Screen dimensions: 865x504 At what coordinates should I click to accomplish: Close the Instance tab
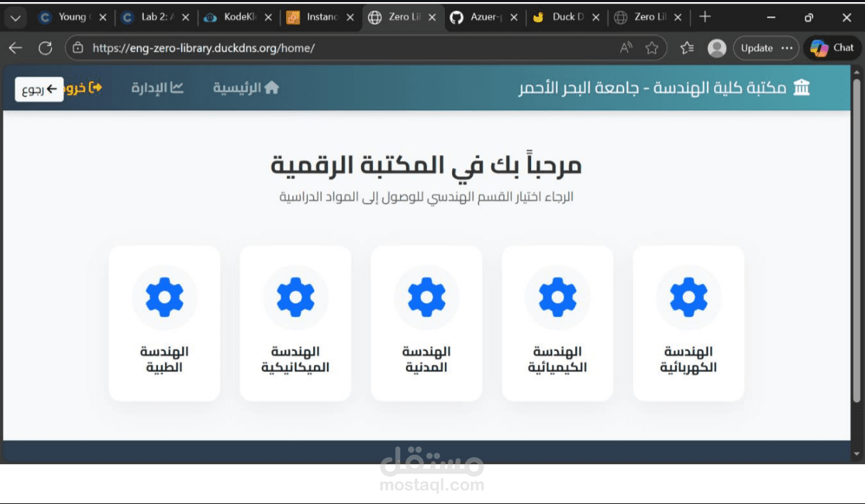(350, 18)
